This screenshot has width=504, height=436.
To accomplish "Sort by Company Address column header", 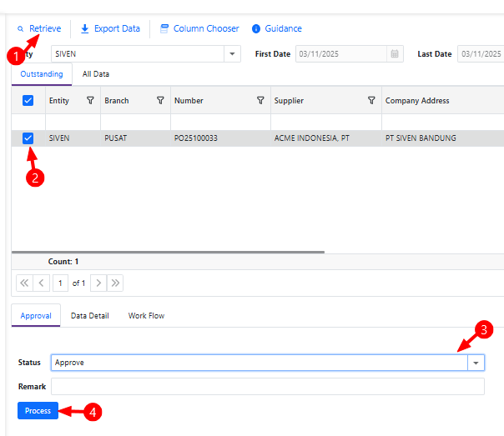I will pyautogui.click(x=417, y=101).
